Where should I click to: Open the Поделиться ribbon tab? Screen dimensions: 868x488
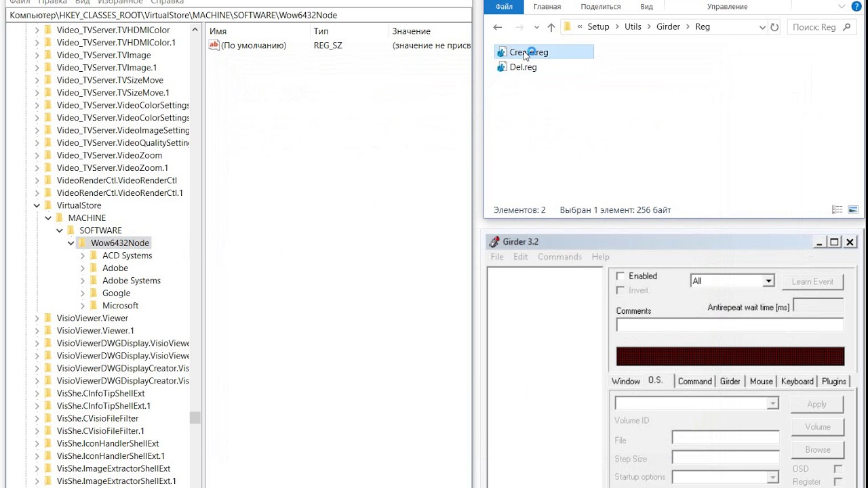[x=601, y=7]
